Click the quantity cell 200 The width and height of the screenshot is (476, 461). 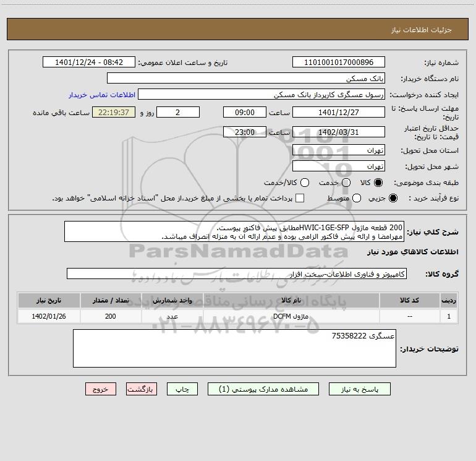[x=111, y=316]
